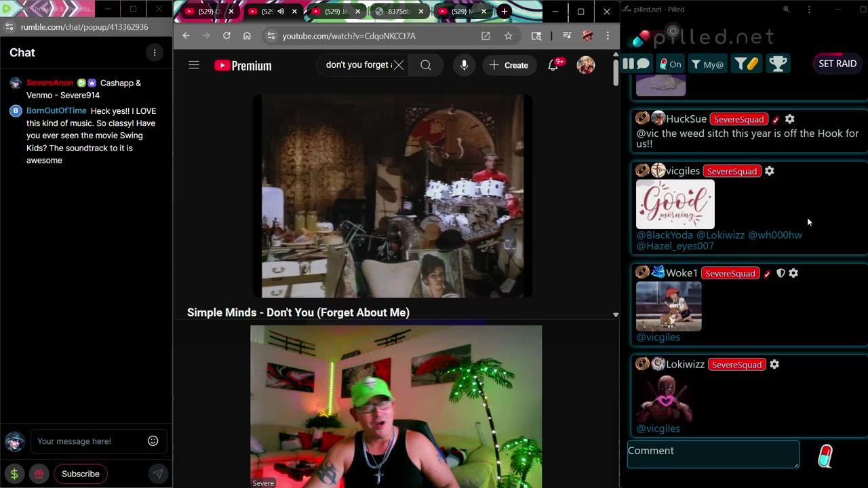
Task: Click the vicgiles username
Action: (x=683, y=171)
